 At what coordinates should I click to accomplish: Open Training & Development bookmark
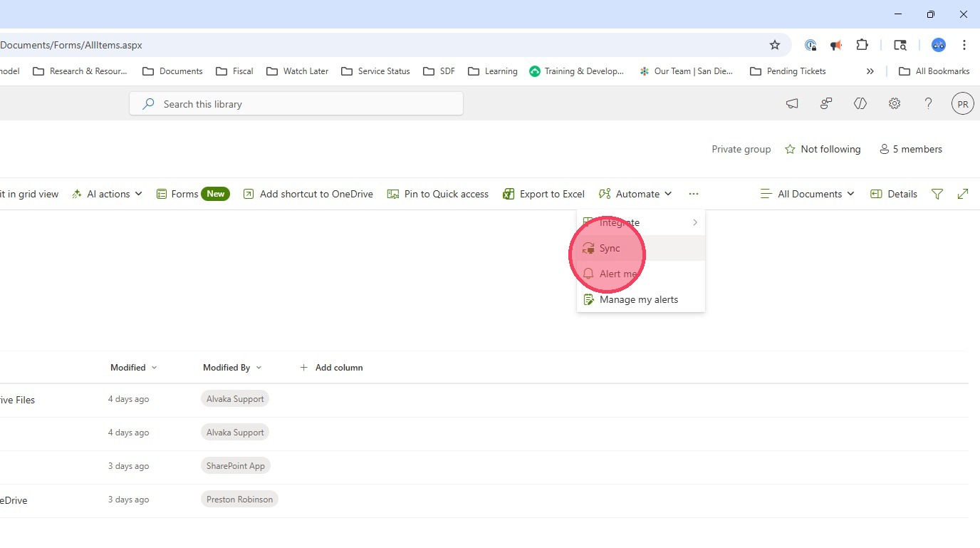pos(577,71)
